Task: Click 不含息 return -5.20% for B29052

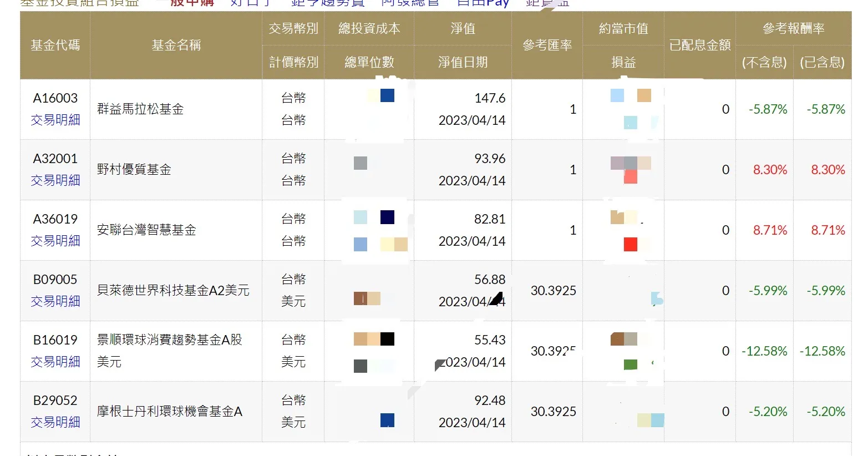Action: click(x=768, y=412)
